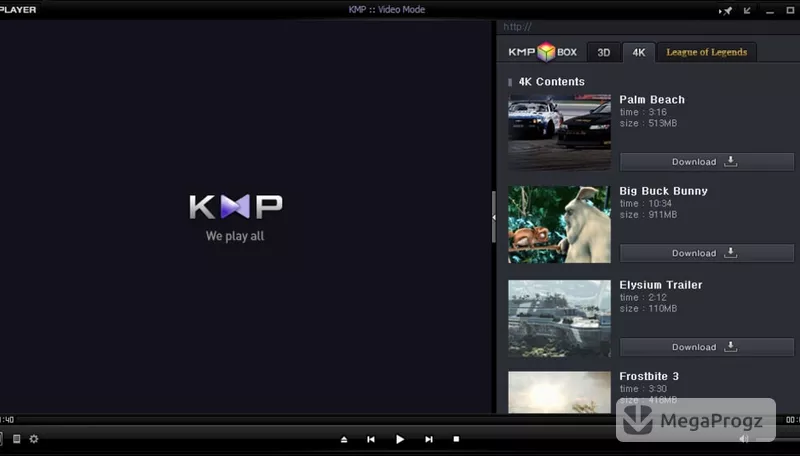Click the 'KMP :: Video Mode' title

[x=387, y=10]
